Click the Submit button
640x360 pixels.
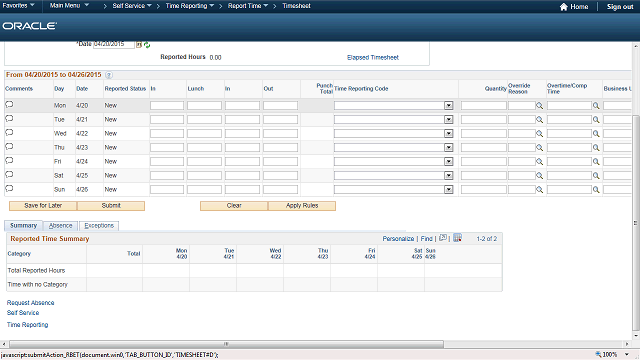pos(111,206)
